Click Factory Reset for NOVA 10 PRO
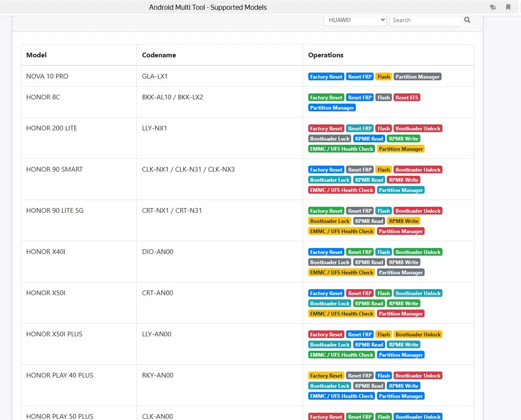 click(326, 77)
